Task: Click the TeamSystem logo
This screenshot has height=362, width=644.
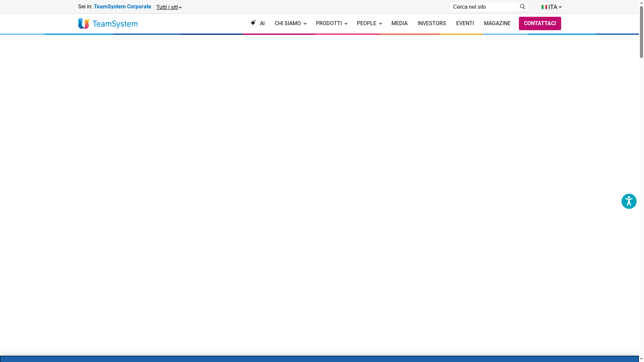Action: [108, 23]
